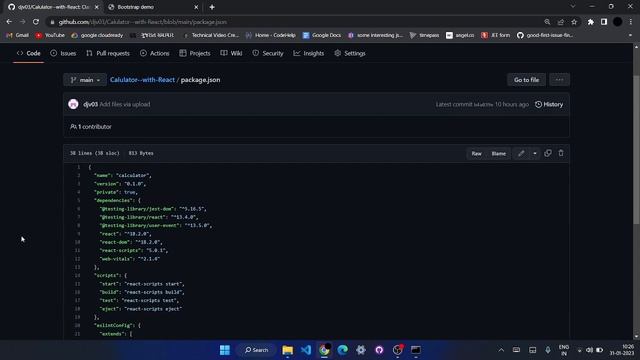Click djv03 avatar image
This screenshot has height=360, width=640.
coord(73,104)
